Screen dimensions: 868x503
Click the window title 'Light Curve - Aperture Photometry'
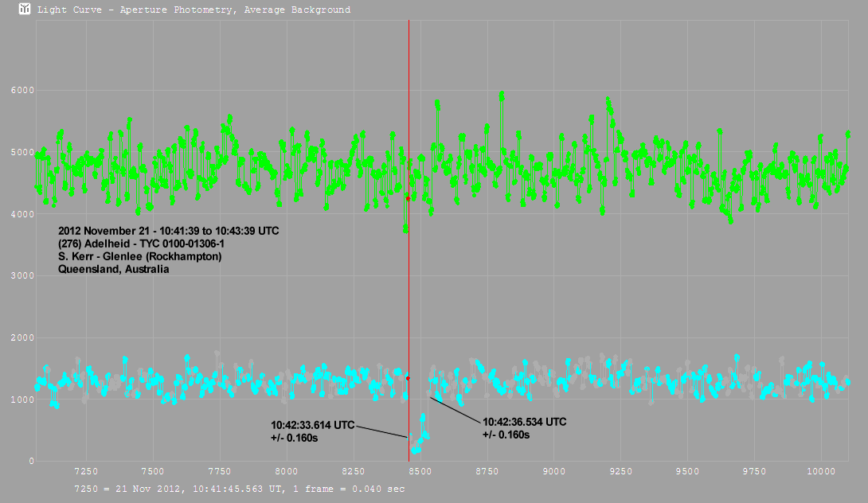click(x=194, y=10)
